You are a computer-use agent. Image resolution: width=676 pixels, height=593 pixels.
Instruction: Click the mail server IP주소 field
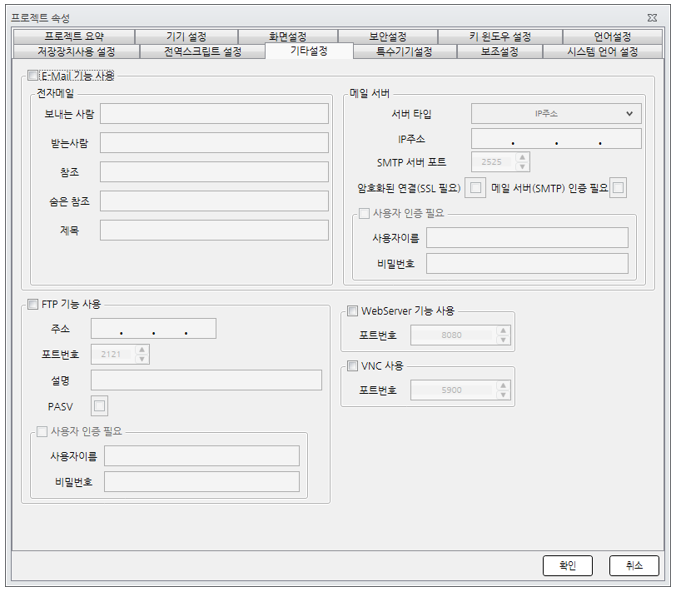556,139
